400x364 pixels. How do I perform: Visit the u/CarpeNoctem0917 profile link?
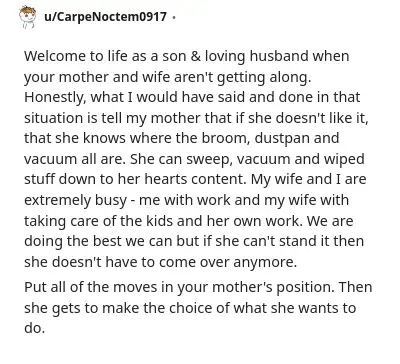click(105, 16)
